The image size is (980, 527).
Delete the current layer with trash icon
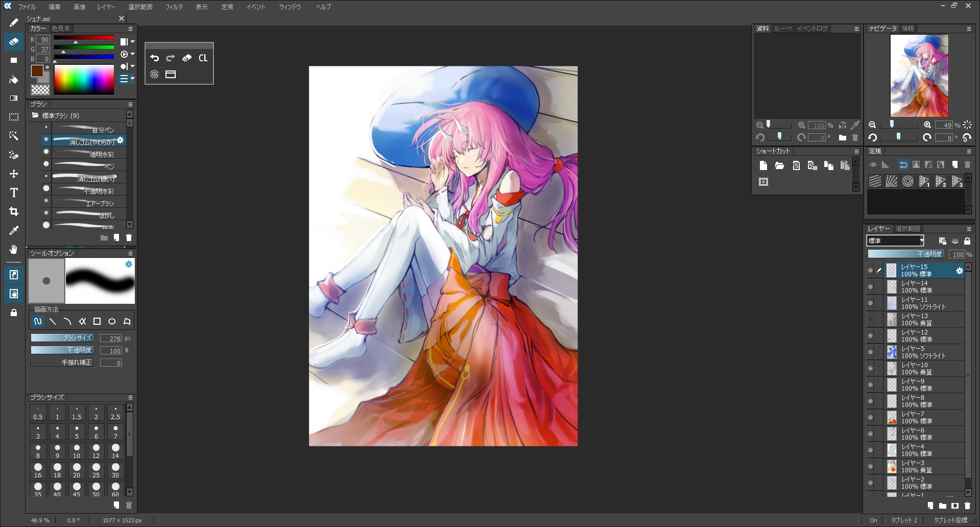tap(967, 506)
